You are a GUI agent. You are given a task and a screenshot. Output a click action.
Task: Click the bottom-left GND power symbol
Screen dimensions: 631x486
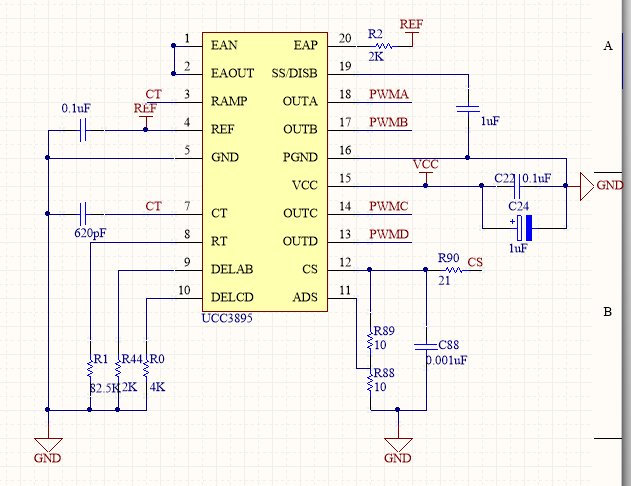coord(48,445)
